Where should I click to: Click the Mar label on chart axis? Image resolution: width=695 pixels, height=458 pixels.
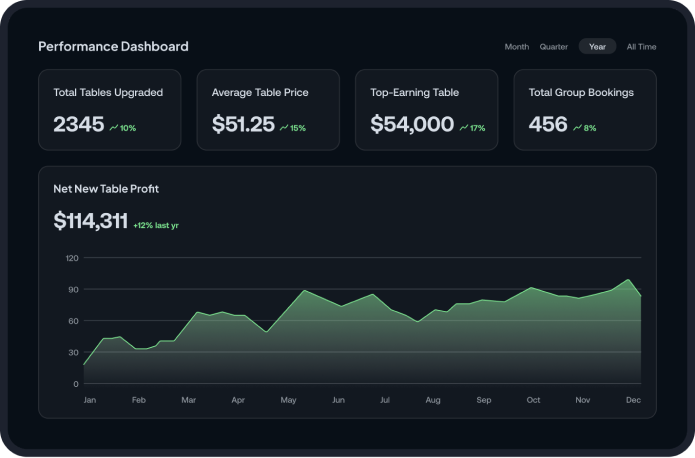point(188,400)
